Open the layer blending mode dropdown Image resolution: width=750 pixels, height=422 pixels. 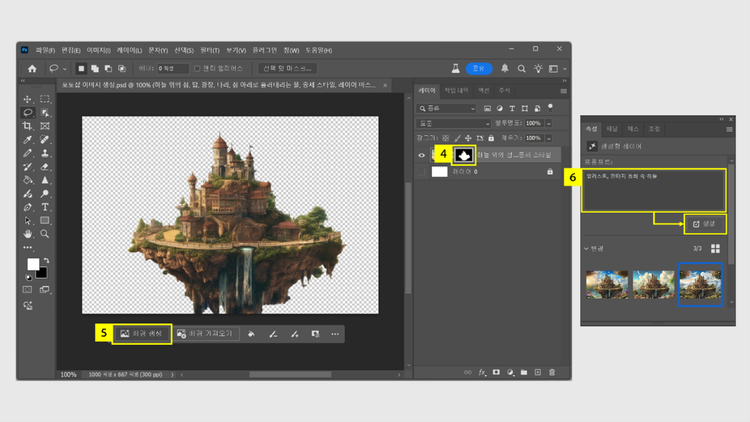[453, 123]
